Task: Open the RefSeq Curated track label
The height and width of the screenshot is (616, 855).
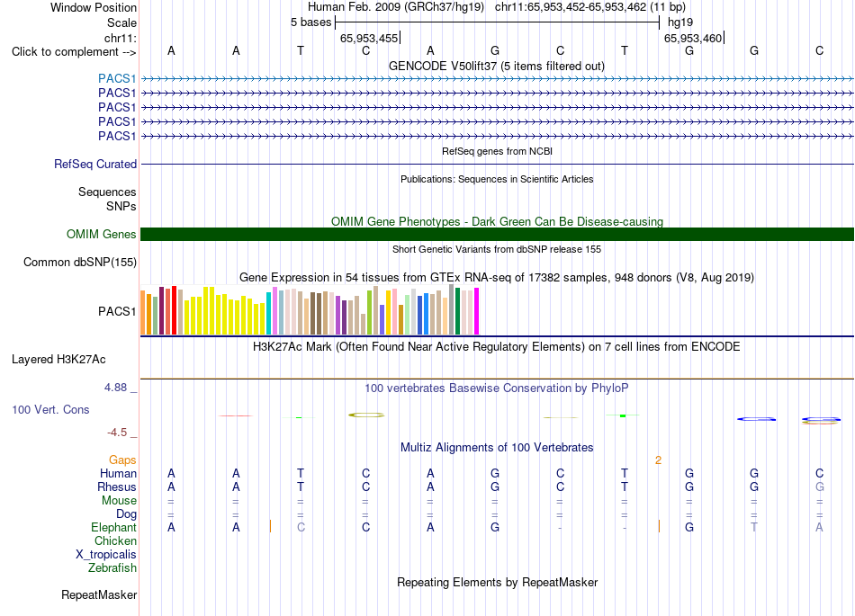Action: point(95,164)
